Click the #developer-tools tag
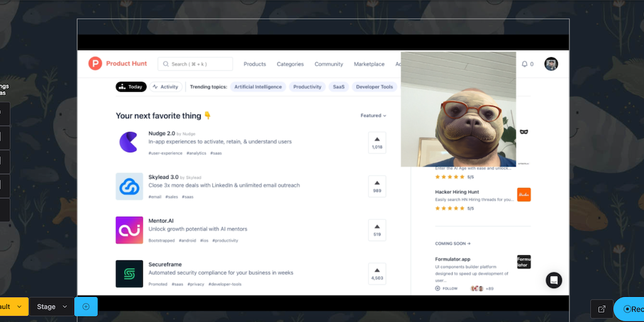644x322 pixels. pyautogui.click(x=225, y=284)
